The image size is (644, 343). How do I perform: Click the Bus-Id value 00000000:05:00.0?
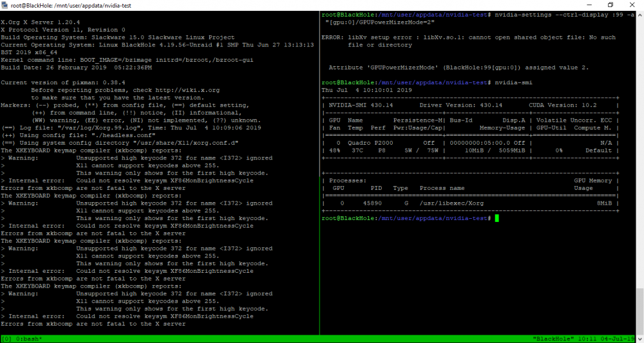[479, 143]
